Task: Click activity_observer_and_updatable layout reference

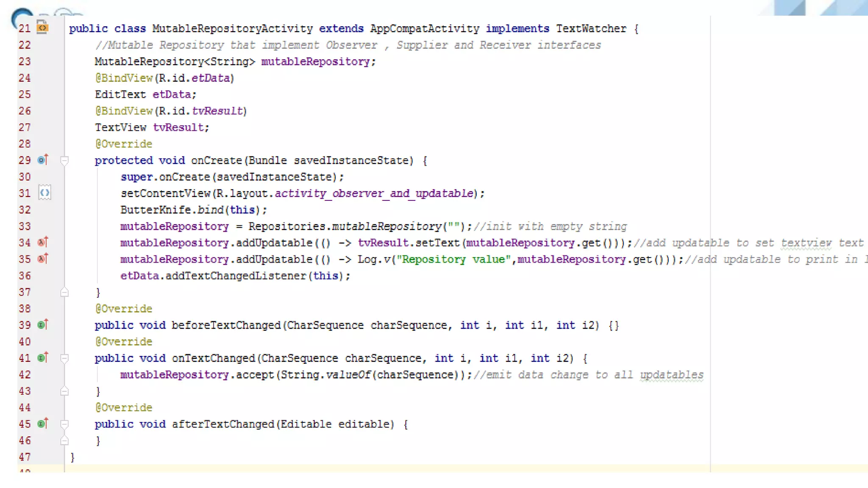Action: 374,194
